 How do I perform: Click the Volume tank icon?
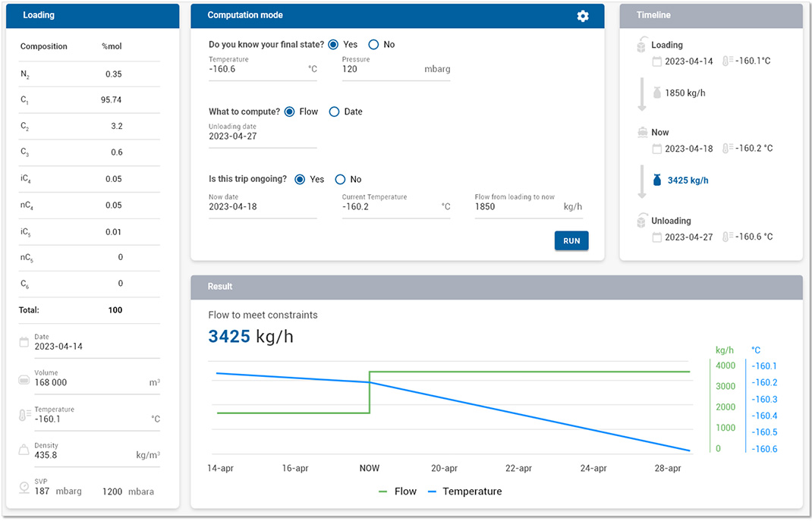click(x=24, y=378)
